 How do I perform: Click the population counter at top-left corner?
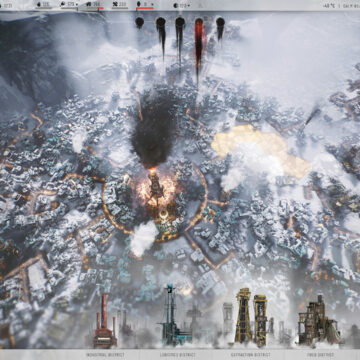[7, 5]
